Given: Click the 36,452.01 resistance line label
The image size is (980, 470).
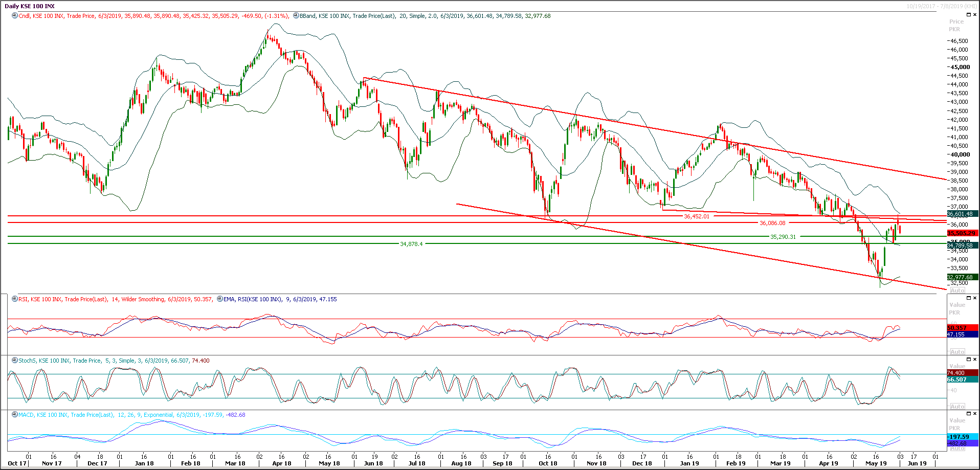Looking at the screenshot, I should pos(697,216).
